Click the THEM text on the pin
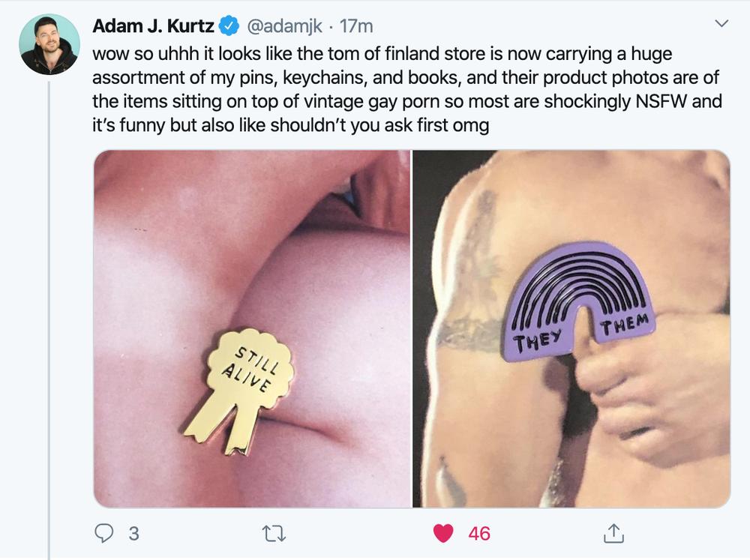 pyautogui.click(x=625, y=325)
